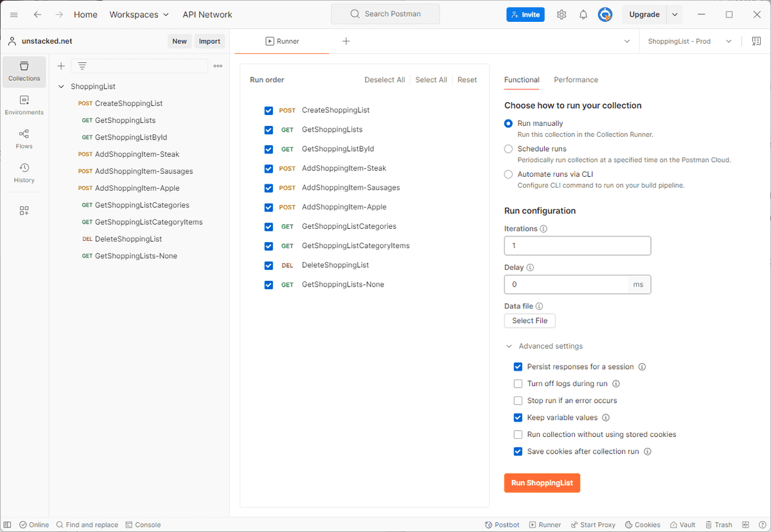Switch to the Environments panel
This screenshot has height=532, width=771.
[24, 105]
